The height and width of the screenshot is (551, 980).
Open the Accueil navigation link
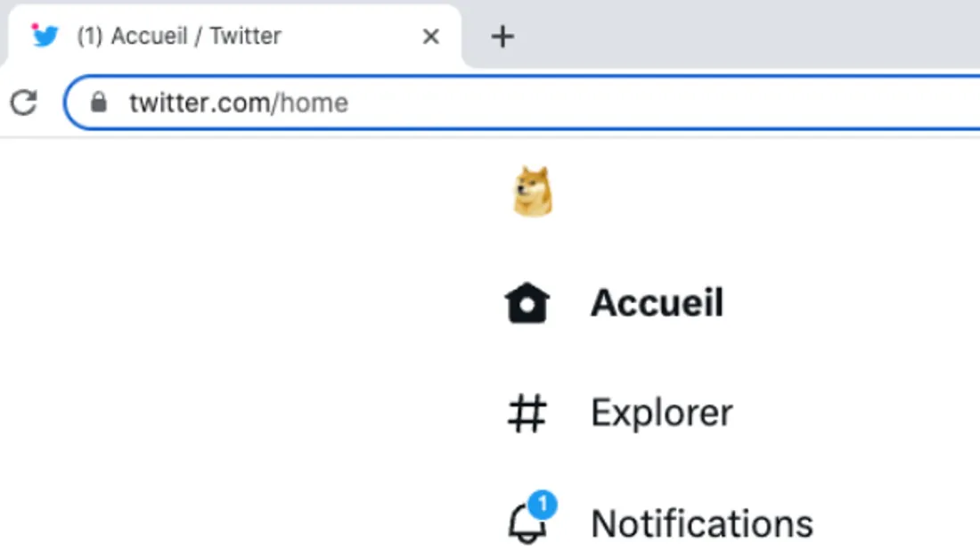click(657, 302)
